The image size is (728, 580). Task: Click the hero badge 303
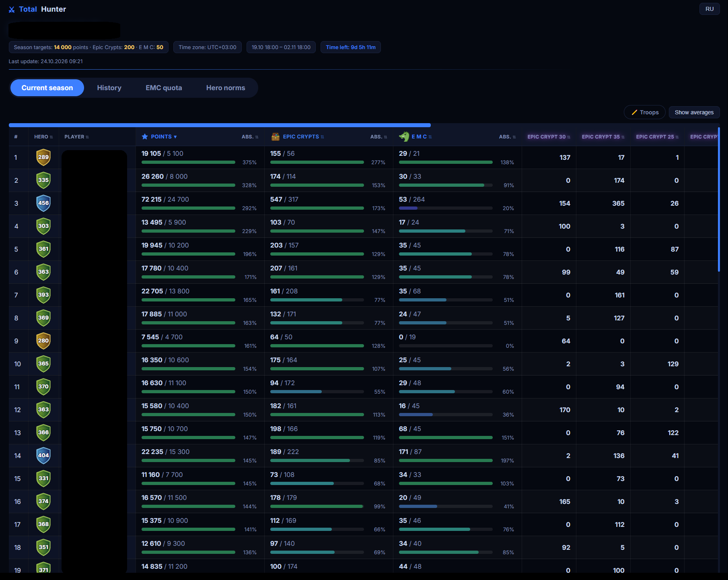[x=43, y=226]
